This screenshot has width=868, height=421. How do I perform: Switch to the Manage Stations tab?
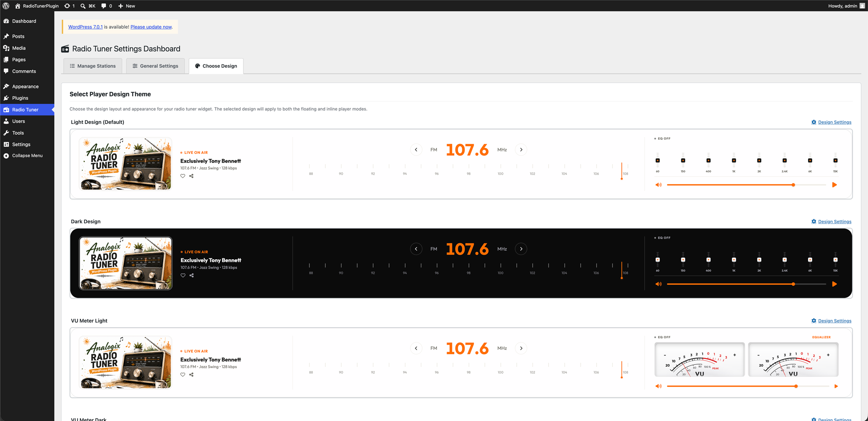93,66
